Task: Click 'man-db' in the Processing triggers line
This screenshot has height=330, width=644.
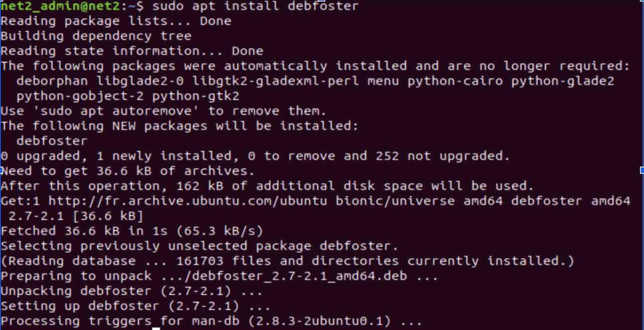Action: click(215, 321)
